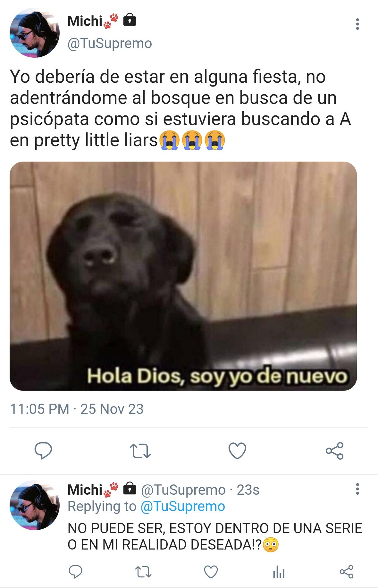Open the dog meme image
The height and width of the screenshot is (588, 378).
[x=183, y=276]
